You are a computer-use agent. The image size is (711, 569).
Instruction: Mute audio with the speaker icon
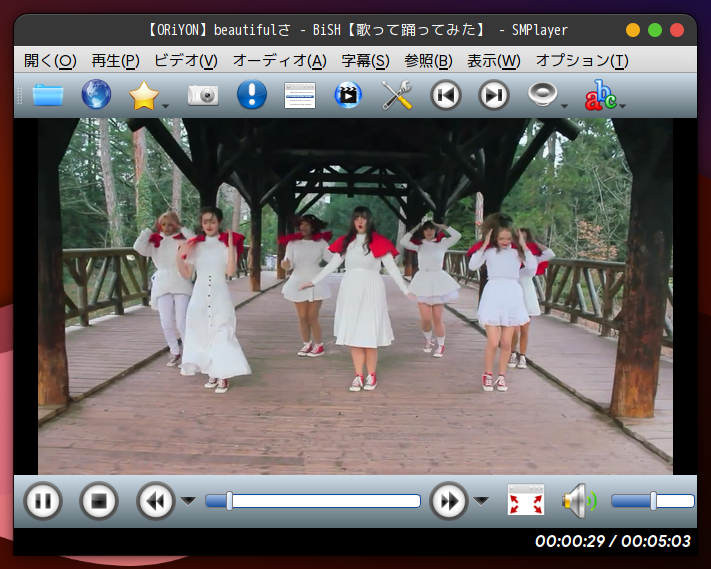579,501
